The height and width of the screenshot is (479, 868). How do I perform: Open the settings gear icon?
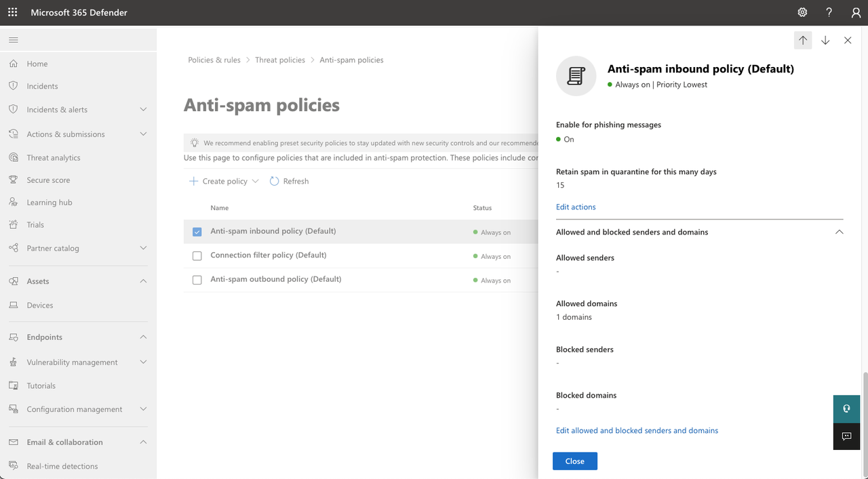point(802,13)
